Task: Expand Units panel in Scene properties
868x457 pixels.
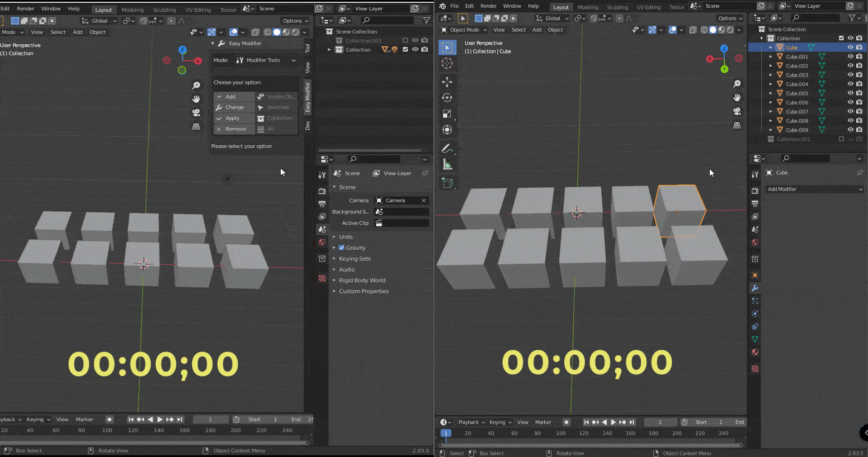Action: tap(345, 237)
